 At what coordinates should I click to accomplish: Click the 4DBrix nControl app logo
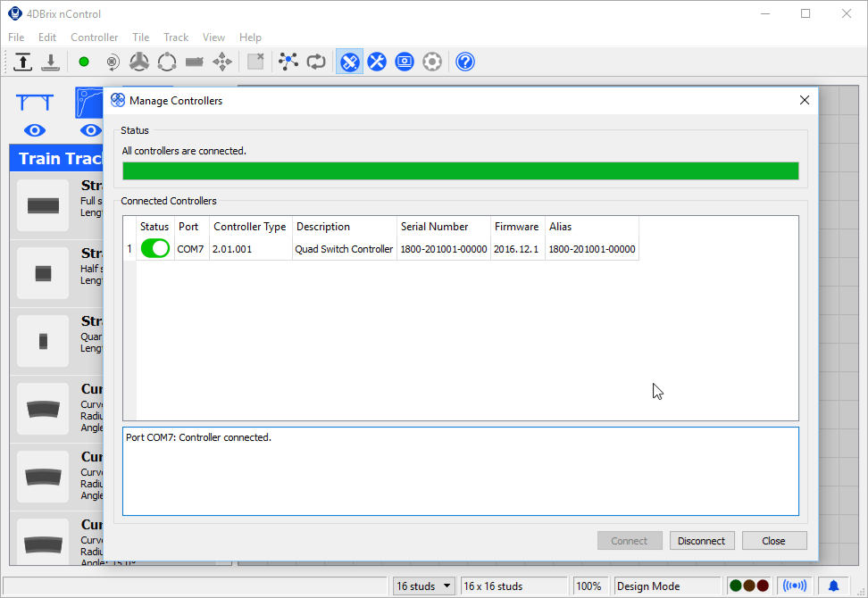point(15,13)
